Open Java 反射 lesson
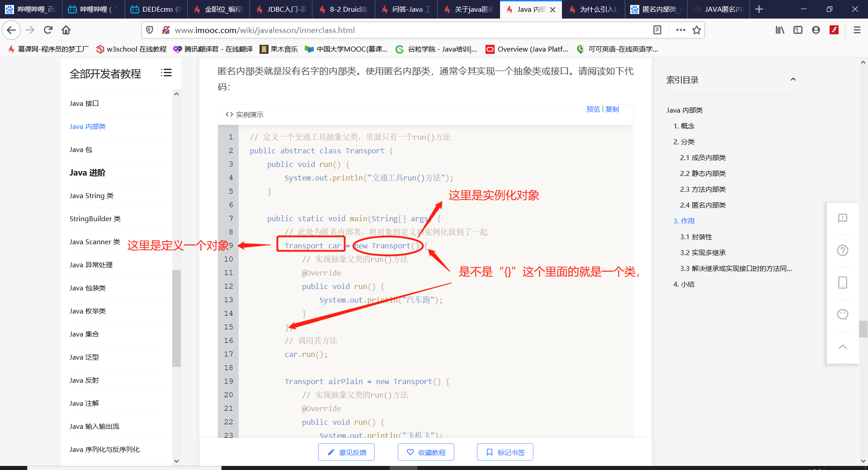 click(x=84, y=380)
